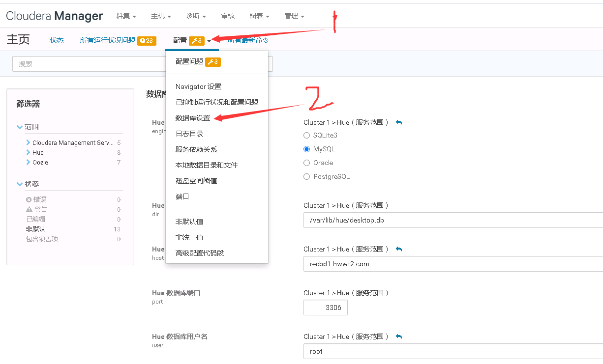Edit the recbd1.hwwt2.com host field

click(x=453, y=264)
